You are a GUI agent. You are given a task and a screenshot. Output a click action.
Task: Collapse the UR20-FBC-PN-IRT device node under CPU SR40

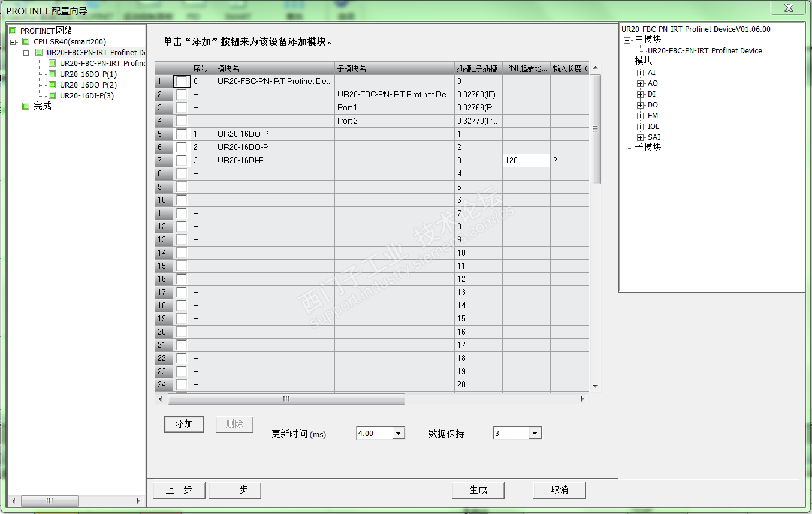(x=26, y=52)
